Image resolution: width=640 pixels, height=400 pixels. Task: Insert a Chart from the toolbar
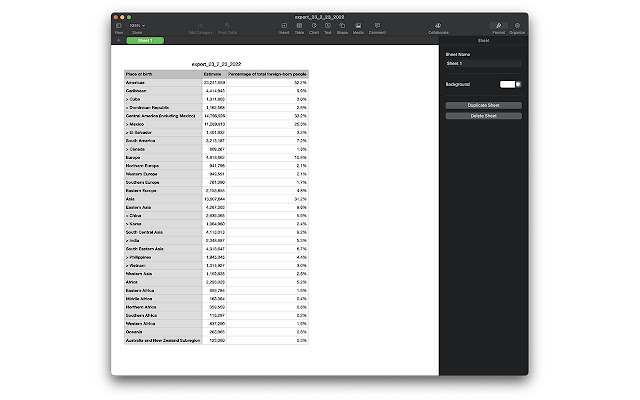pyautogui.click(x=314, y=25)
